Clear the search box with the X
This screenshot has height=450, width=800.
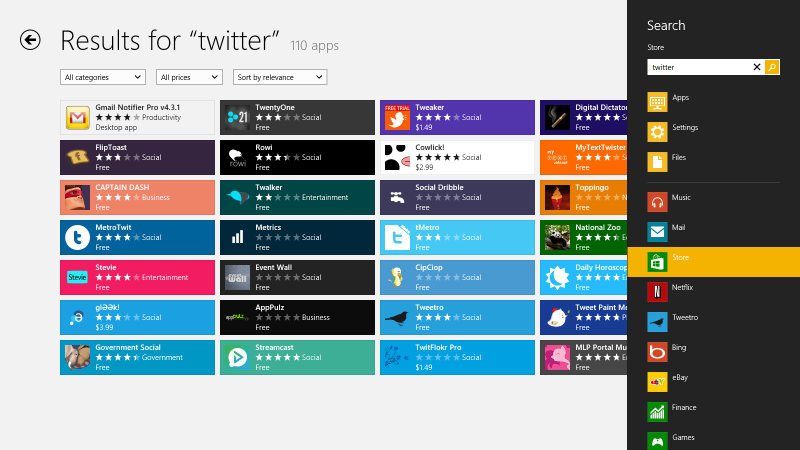coord(757,67)
